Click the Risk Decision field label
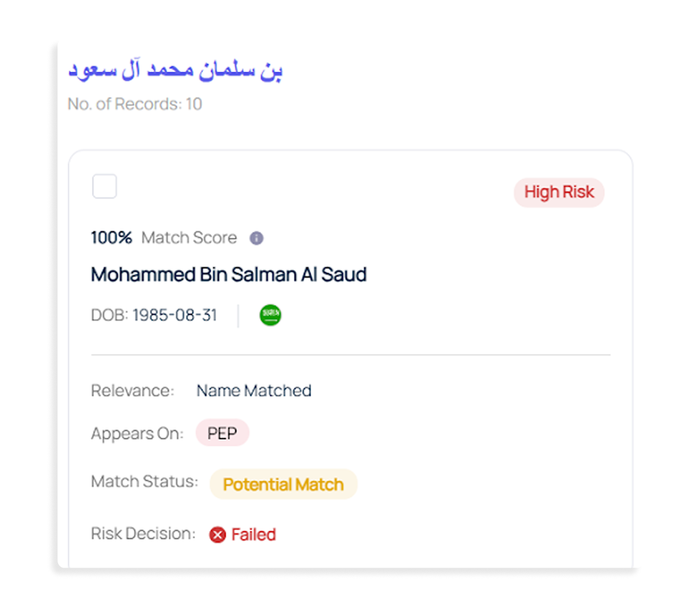This screenshot has height=606, width=700. [144, 534]
